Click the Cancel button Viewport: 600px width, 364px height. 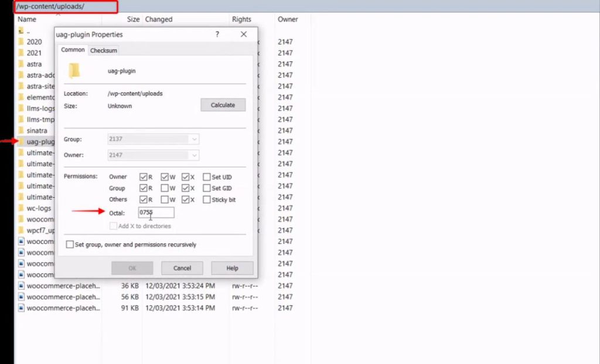[182, 267]
